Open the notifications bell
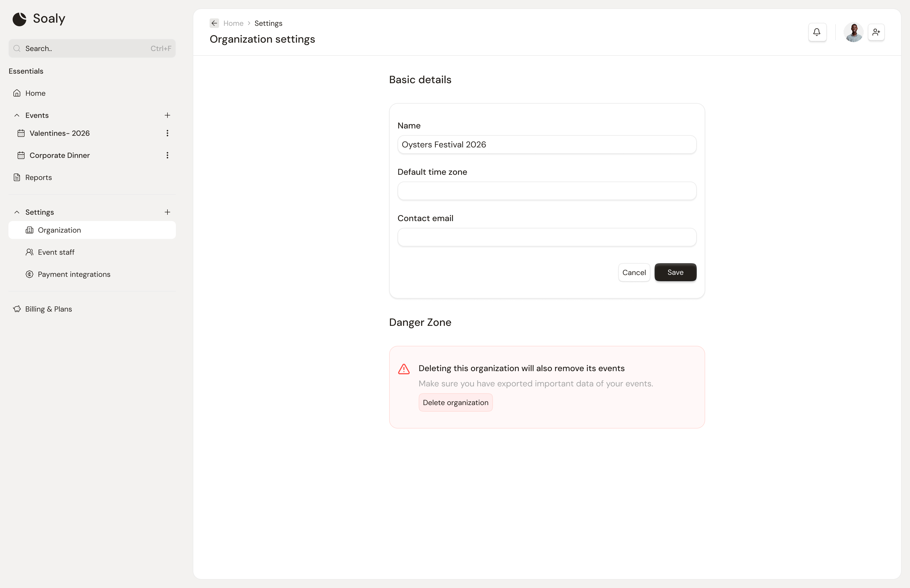 click(817, 32)
